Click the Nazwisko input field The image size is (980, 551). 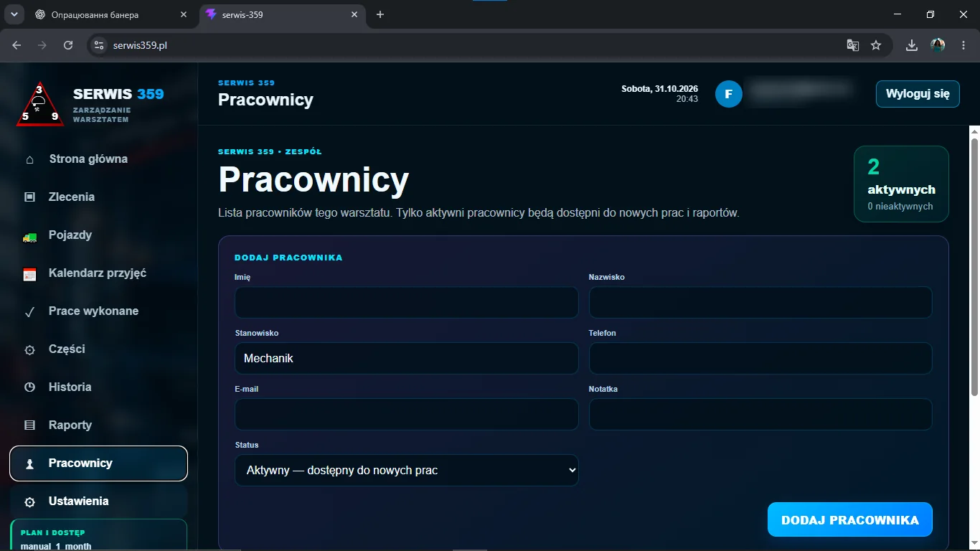[x=760, y=303]
